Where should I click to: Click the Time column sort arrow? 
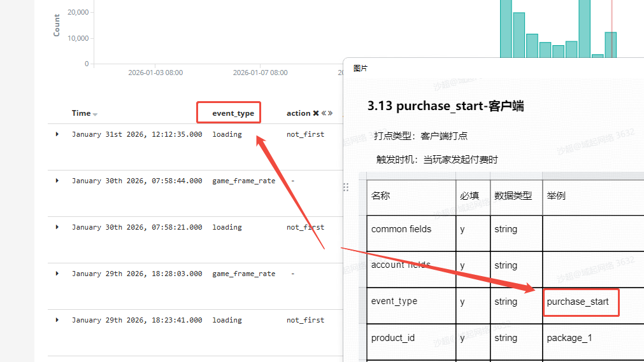[95, 115]
